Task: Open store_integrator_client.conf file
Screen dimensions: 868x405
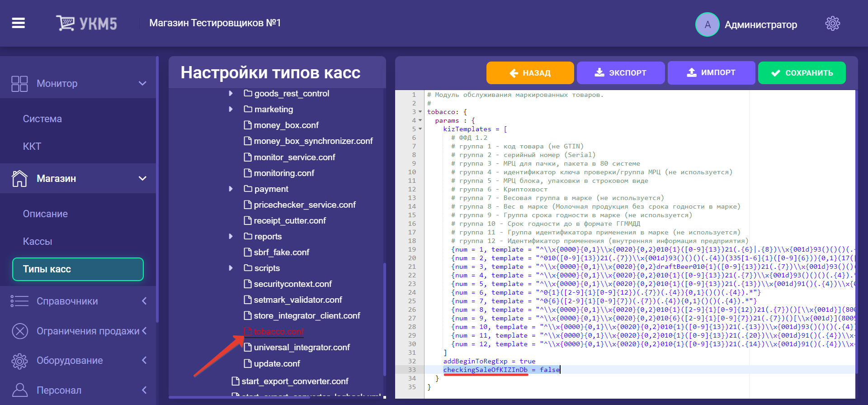Action: tap(307, 315)
